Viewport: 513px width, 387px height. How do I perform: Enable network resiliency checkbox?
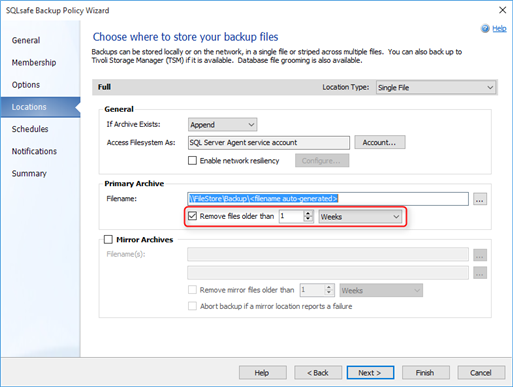(192, 161)
